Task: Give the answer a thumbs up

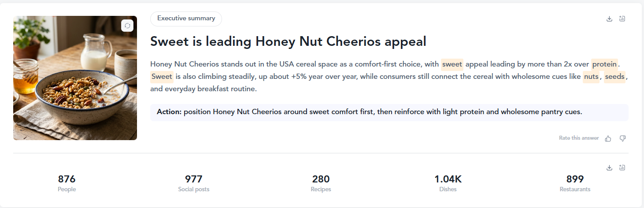Action: pos(608,138)
